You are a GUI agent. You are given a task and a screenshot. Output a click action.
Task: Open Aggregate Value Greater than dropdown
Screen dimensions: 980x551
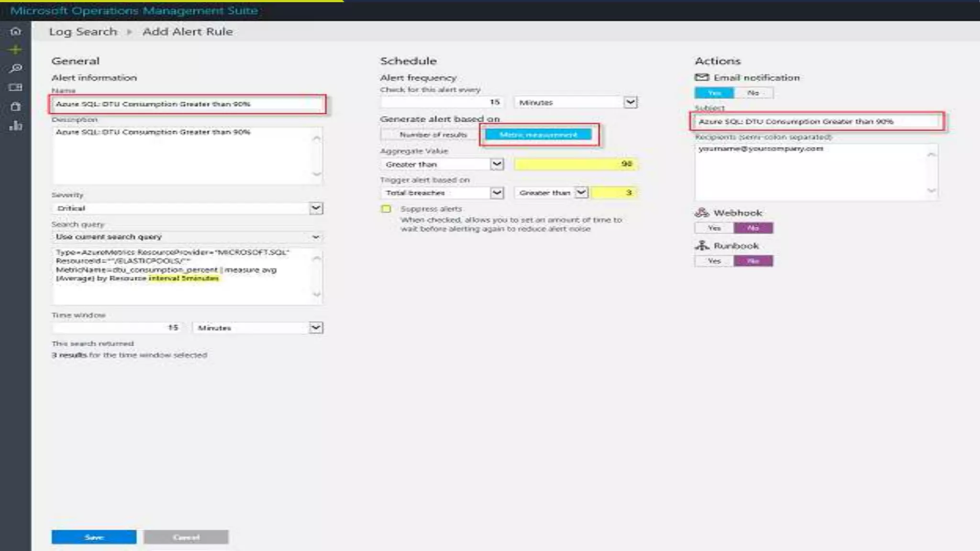[443, 164]
